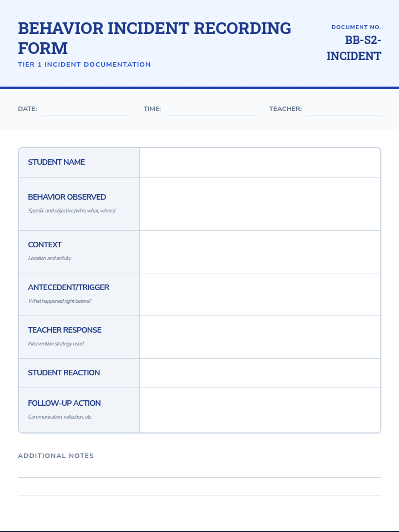
Task: Click the Teacher Response entry cell
Action: [x=260, y=337]
